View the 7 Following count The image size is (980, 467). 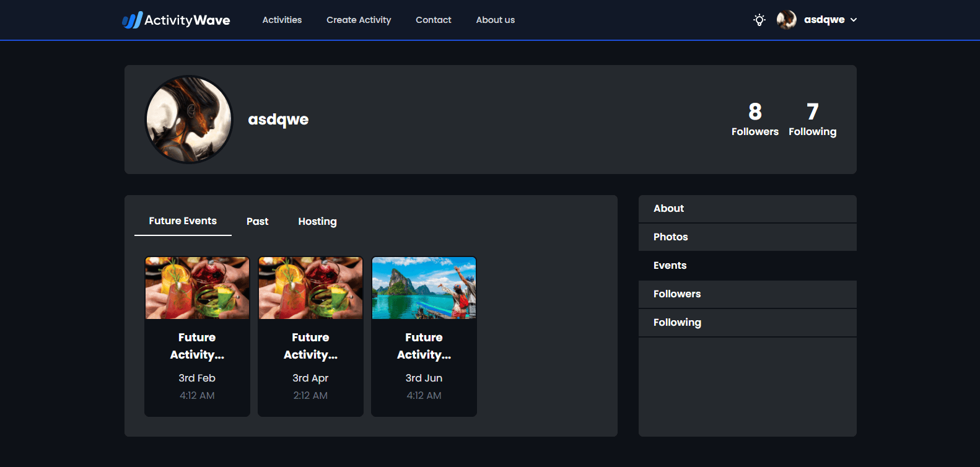tap(813, 120)
